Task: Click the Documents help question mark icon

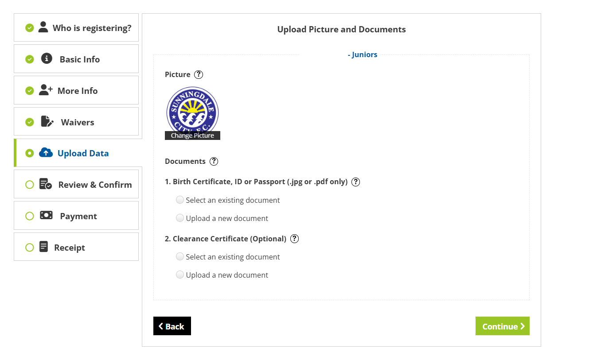Action: point(214,161)
